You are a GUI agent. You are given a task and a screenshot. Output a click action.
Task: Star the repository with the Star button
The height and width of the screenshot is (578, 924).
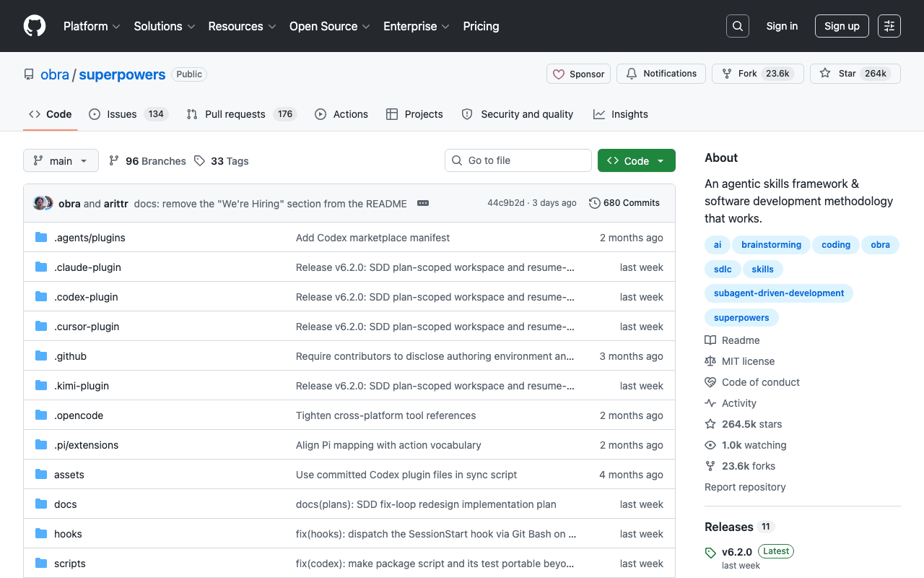coord(855,74)
